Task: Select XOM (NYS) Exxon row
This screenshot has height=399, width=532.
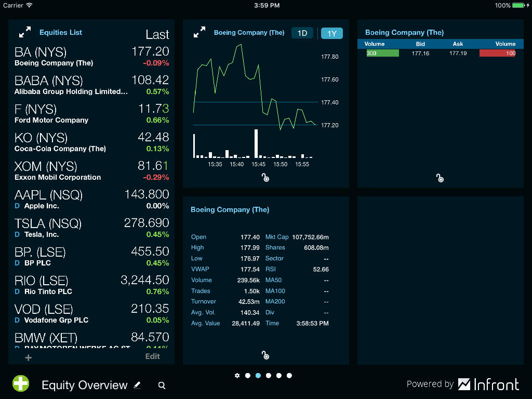Action: pyautogui.click(x=91, y=170)
